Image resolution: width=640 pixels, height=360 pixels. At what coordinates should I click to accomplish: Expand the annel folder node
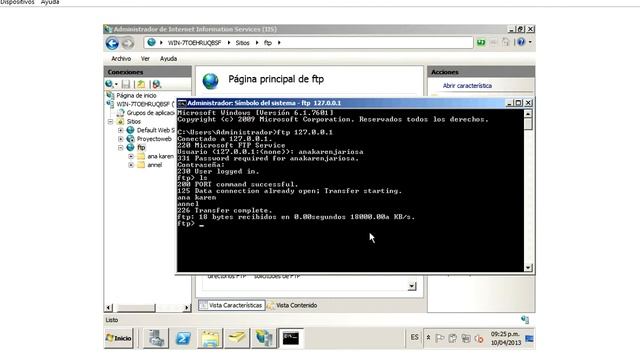(131, 165)
